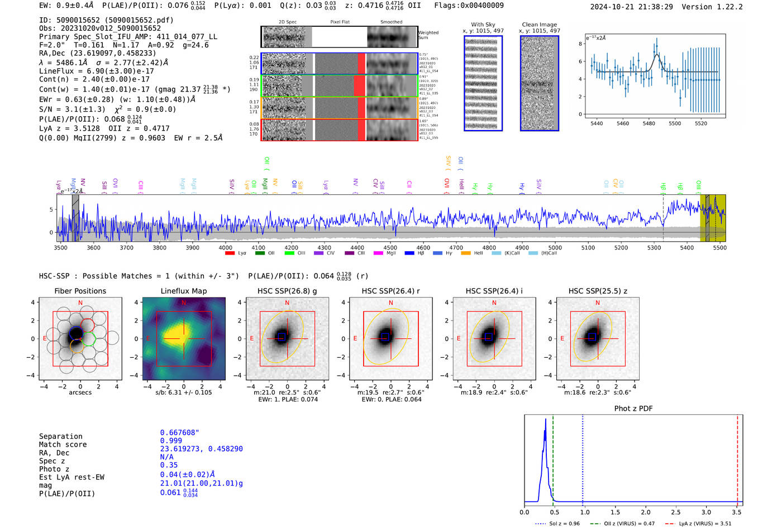This screenshot has width=782, height=532.
Task: Click the Gaussian emission-line fit plot
Action: (655, 75)
